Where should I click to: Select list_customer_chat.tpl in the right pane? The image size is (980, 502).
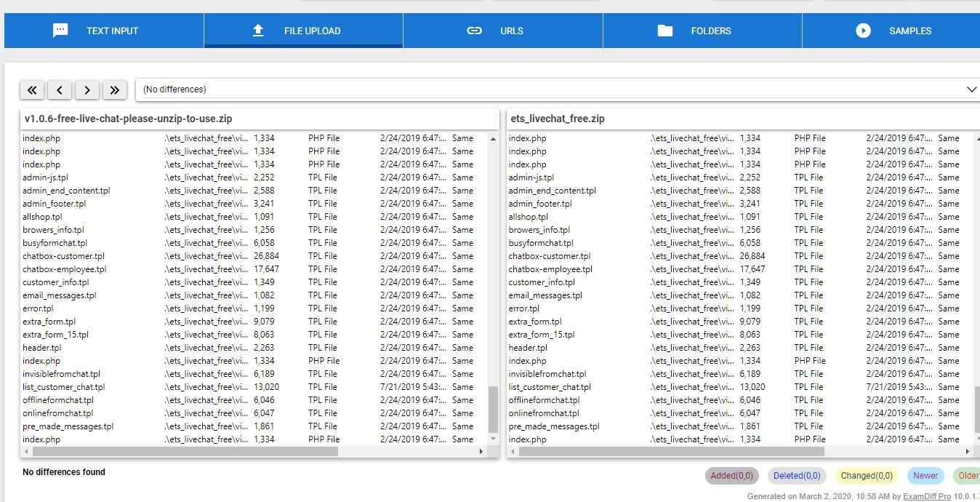[550, 387]
